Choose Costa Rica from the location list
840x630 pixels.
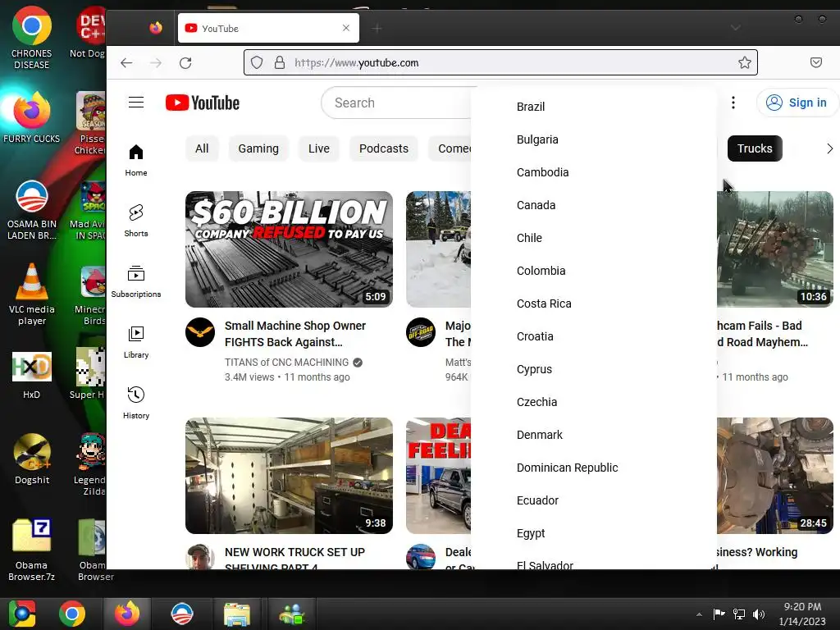click(594, 304)
